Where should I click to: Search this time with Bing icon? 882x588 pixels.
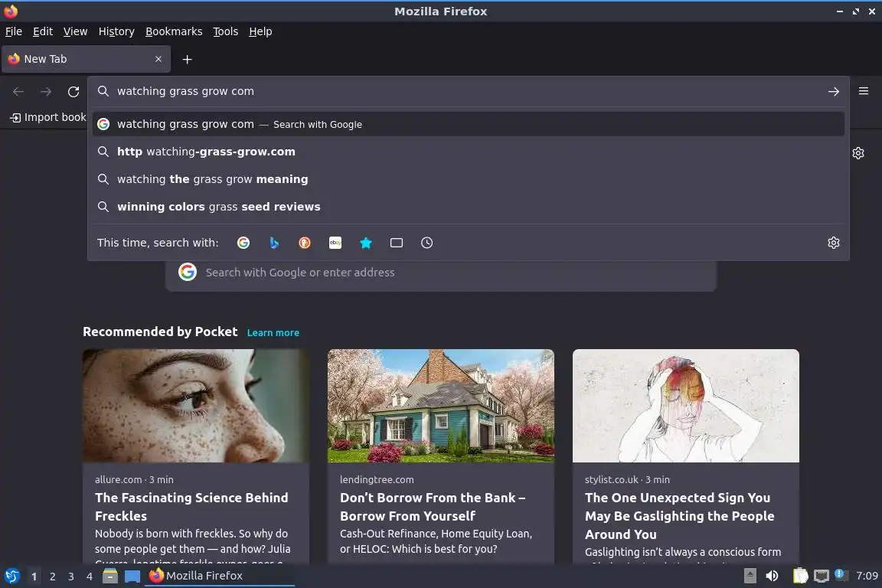point(274,243)
